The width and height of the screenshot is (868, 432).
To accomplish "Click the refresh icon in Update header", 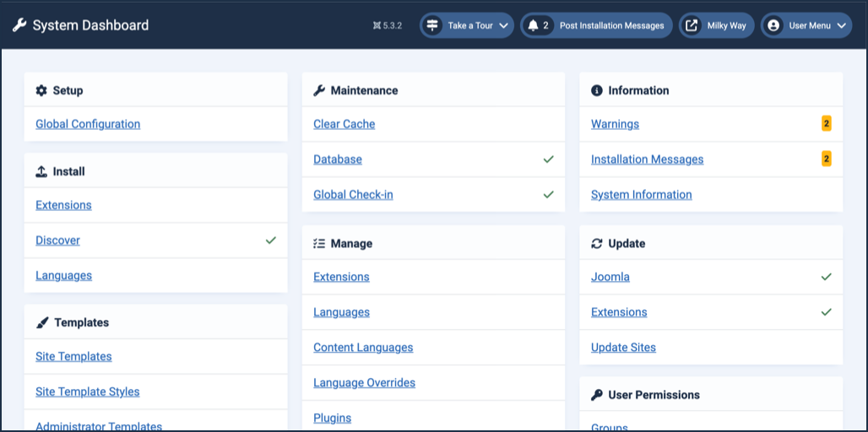I will (x=597, y=243).
